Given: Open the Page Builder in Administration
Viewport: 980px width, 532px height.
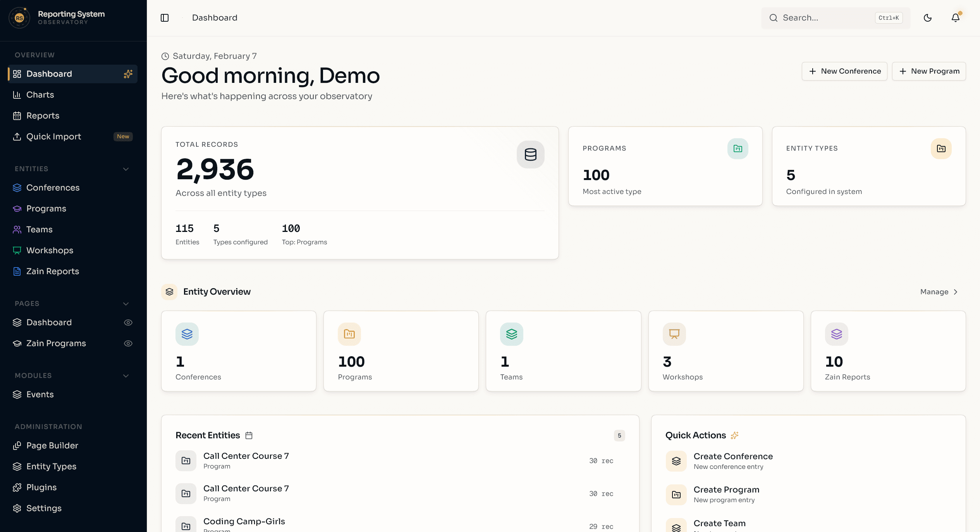Looking at the screenshot, I should 52,445.
